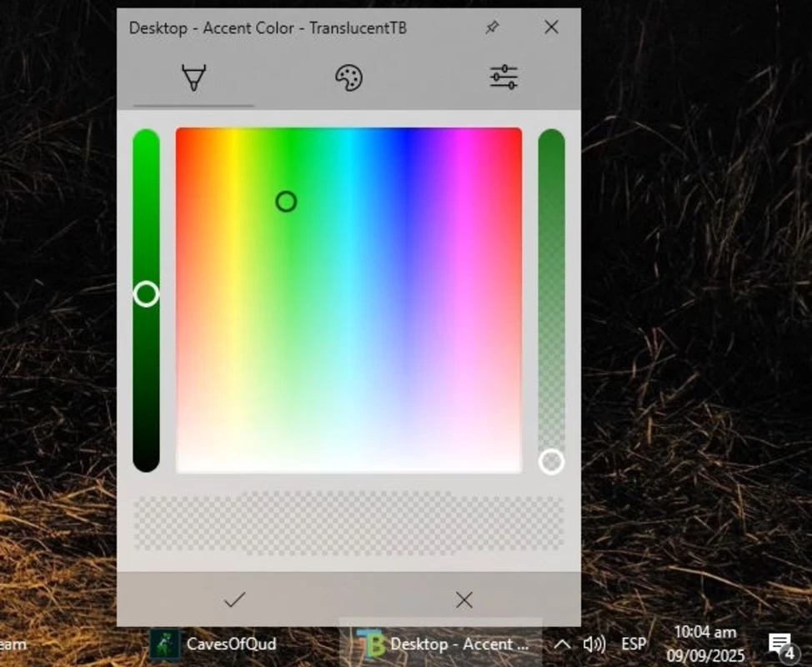The width and height of the screenshot is (812, 667).
Task: Open CavesOfQud from the taskbar
Action: (x=214, y=644)
